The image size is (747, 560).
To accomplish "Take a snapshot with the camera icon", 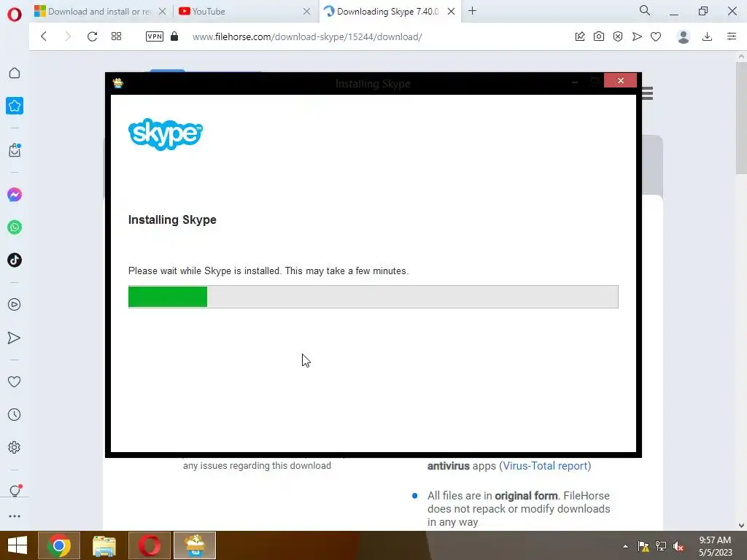I will [x=599, y=36].
